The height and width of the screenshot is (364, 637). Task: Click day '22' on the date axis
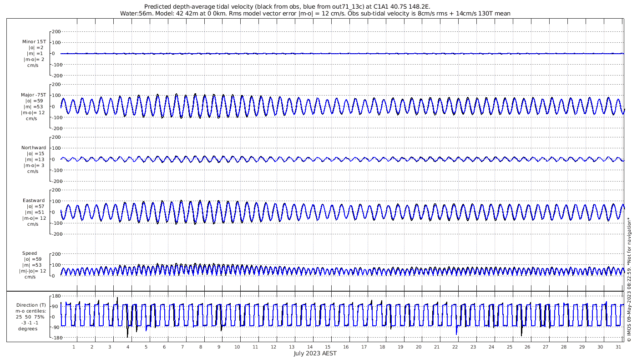(x=455, y=347)
